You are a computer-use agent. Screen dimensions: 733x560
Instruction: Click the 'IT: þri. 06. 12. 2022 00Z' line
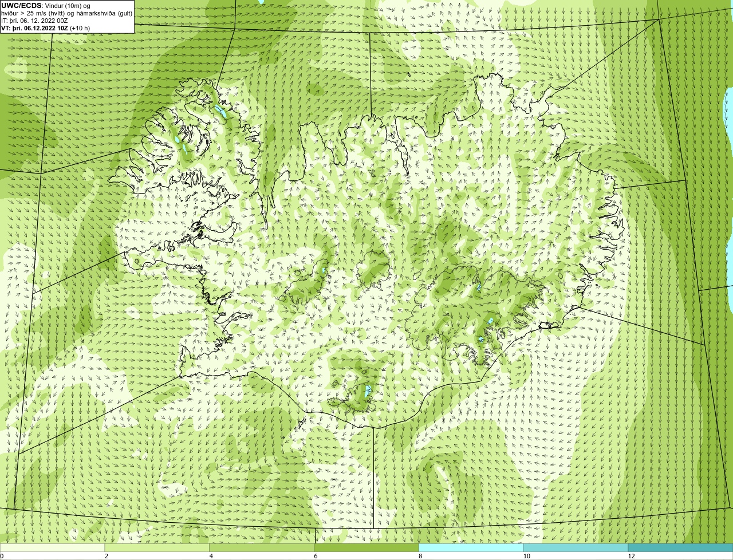pos(34,21)
